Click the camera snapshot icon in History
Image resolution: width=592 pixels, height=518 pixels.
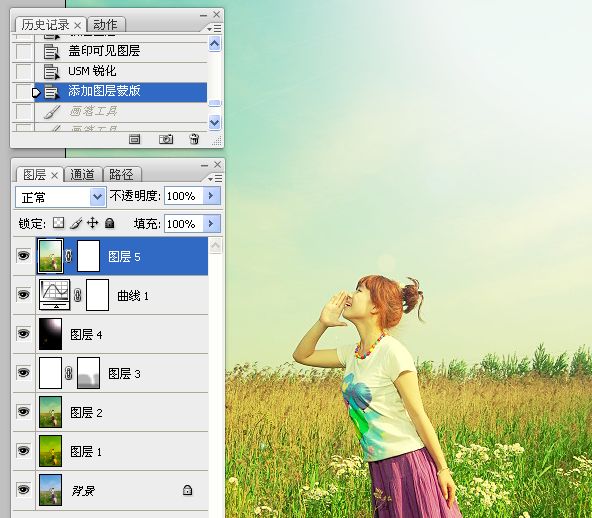point(166,139)
